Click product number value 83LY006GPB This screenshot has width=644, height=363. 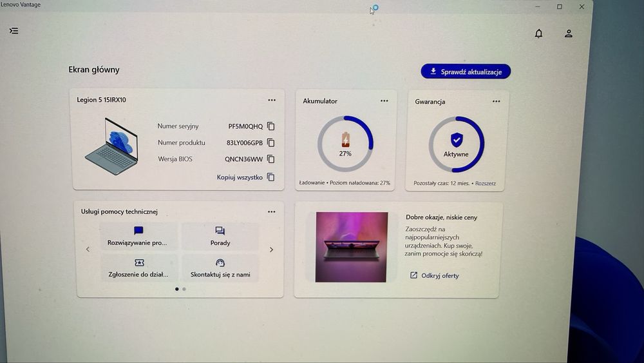[x=244, y=142]
